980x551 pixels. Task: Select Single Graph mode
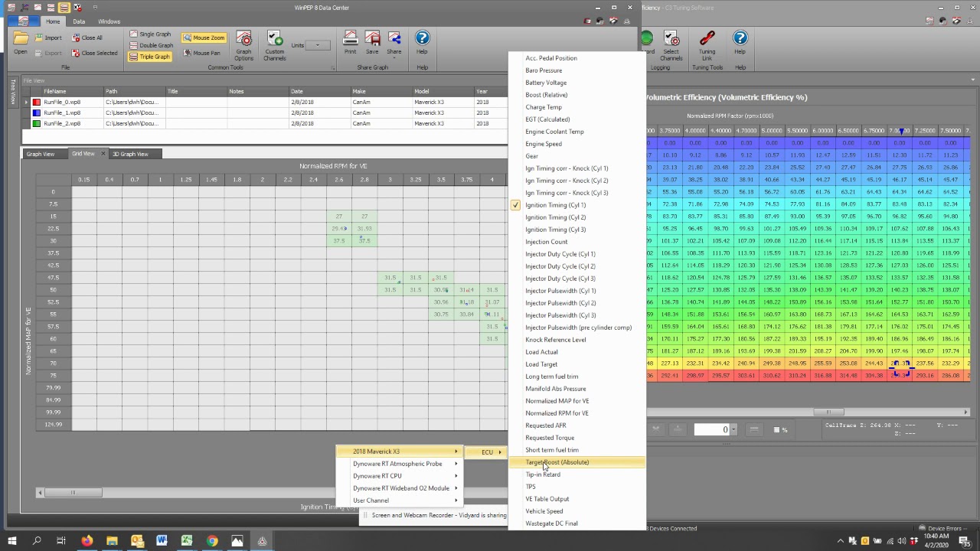pyautogui.click(x=150, y=34)
